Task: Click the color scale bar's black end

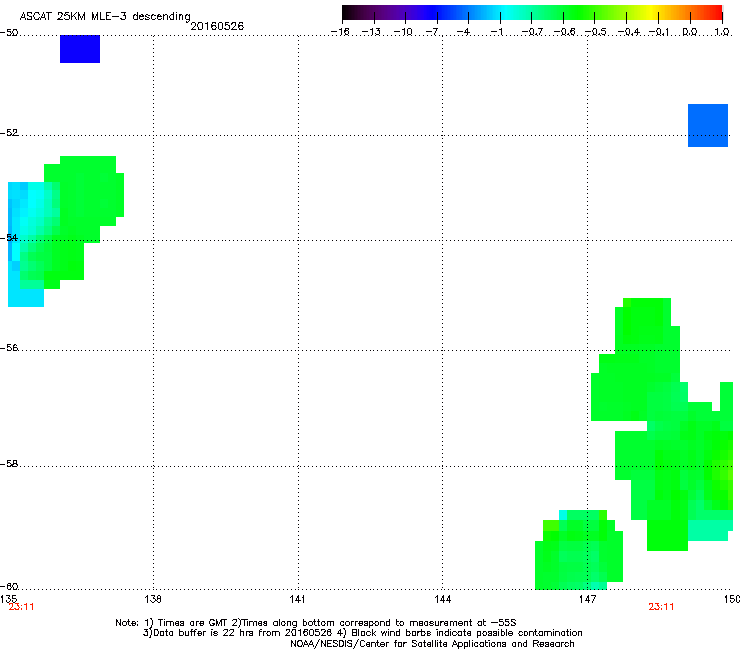Action: point(349,12)
